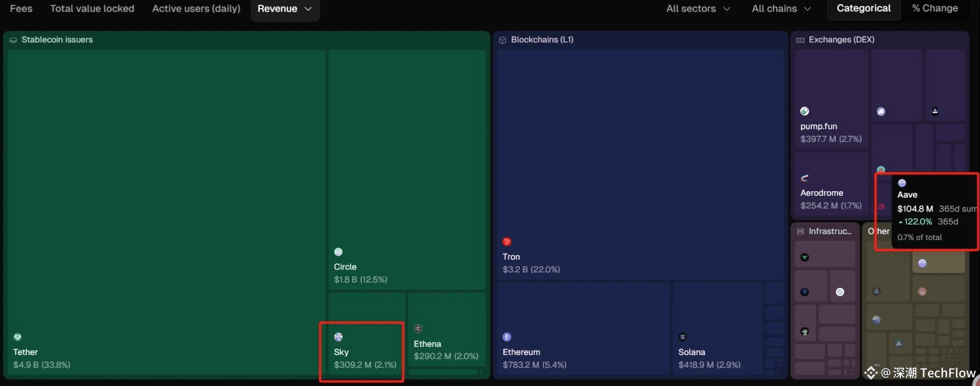This screenshot has height=386, width=980.
Task: Click the Circle name label
Action: [345, 267]
